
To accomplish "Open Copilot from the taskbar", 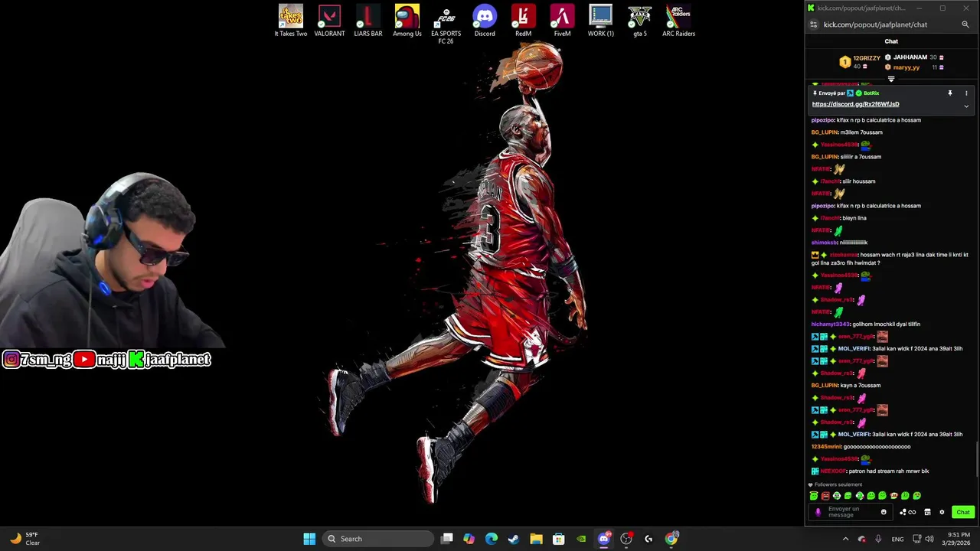I will point(469,539).
